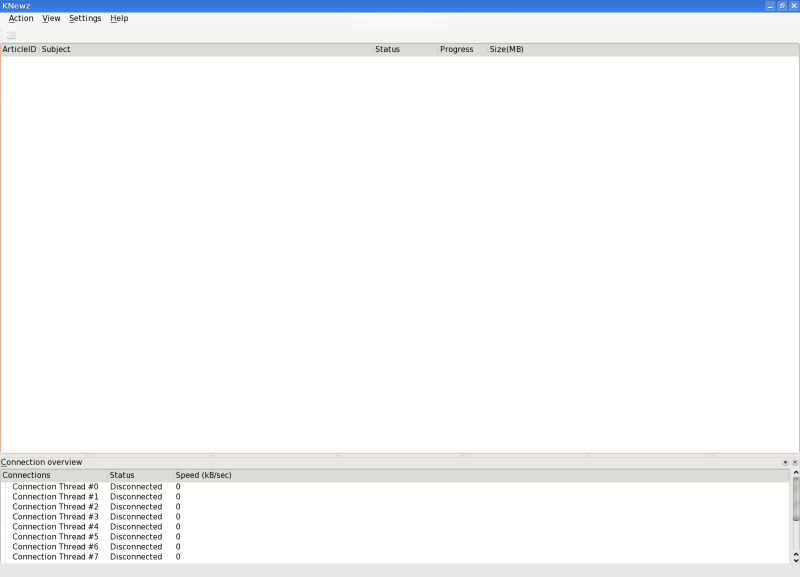Click the connection list scrollbar thumb

point(795,500)
